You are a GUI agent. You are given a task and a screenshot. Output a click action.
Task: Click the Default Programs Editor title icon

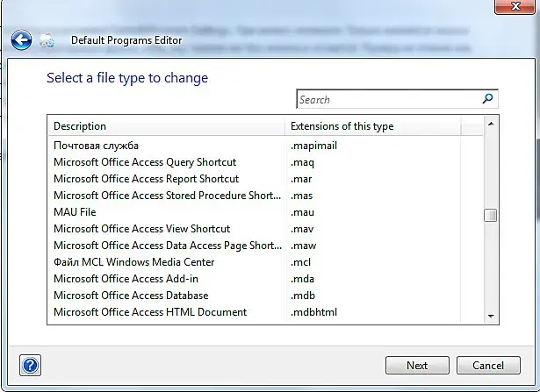point(47,40)
